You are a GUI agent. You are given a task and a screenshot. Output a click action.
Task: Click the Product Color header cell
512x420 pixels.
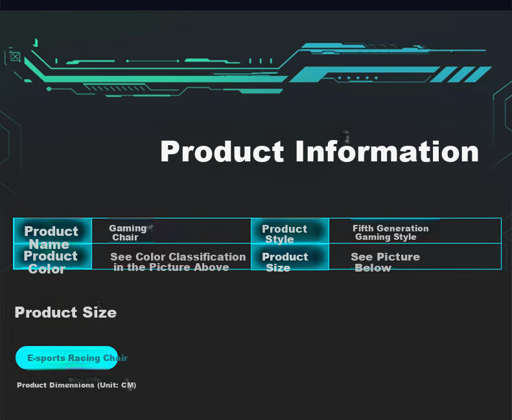pos(52,257)
